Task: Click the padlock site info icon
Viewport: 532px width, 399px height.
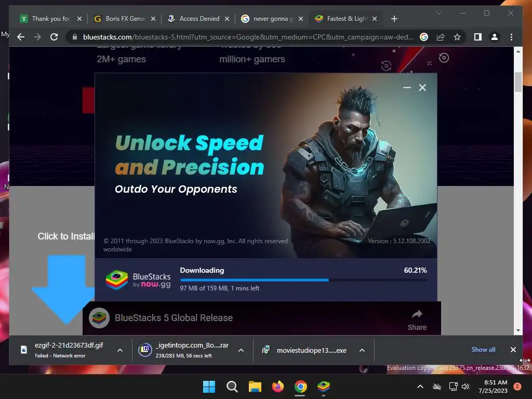Action: [75, 37]
